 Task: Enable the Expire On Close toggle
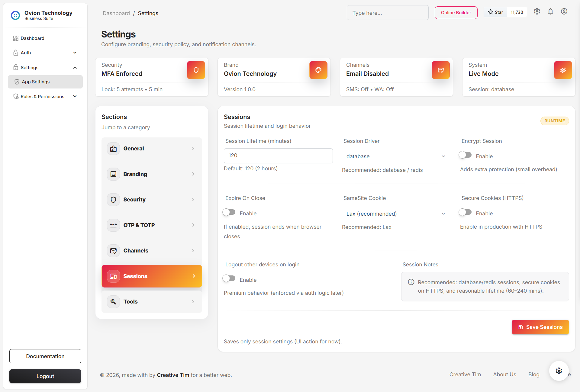229,212
